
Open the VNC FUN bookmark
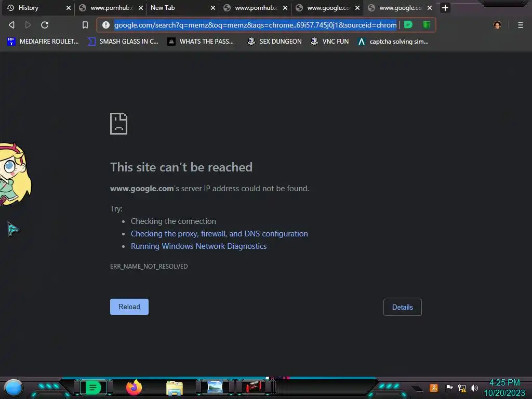click(x=329, y=42)
